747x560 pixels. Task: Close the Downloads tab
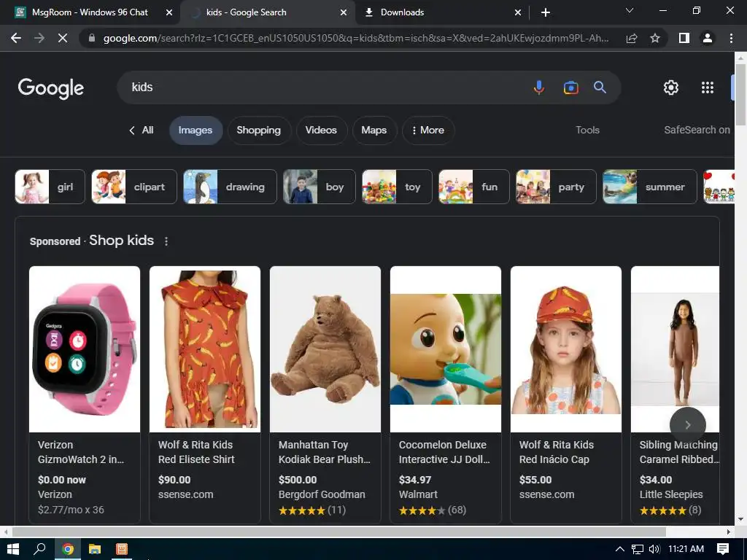click(518, 12)
